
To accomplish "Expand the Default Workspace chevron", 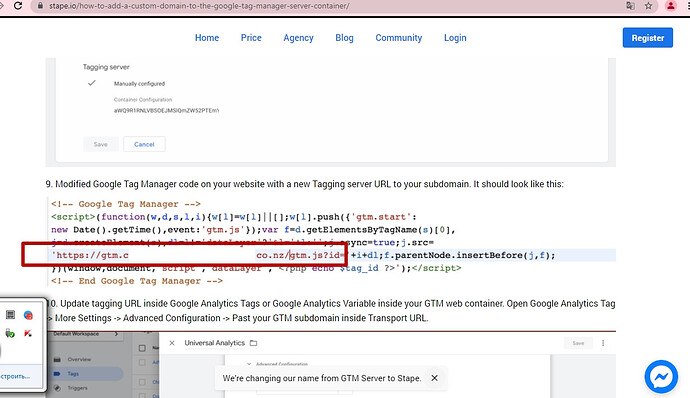I will coord(116,334).
